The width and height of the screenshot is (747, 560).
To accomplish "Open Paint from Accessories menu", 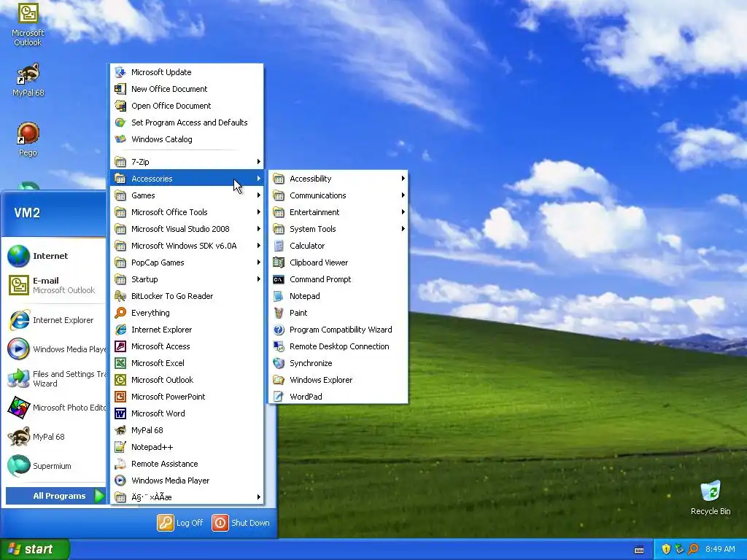I will [x=338, y=312].
